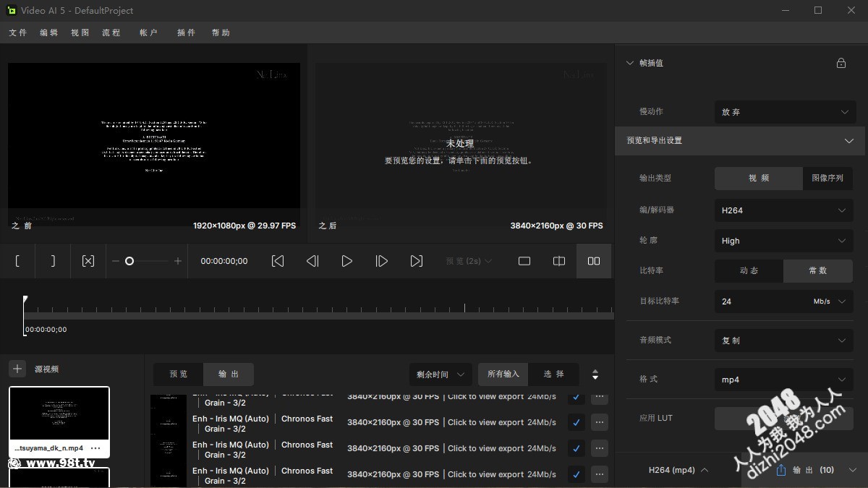
Task: Play the video preview
Action: 347,261
